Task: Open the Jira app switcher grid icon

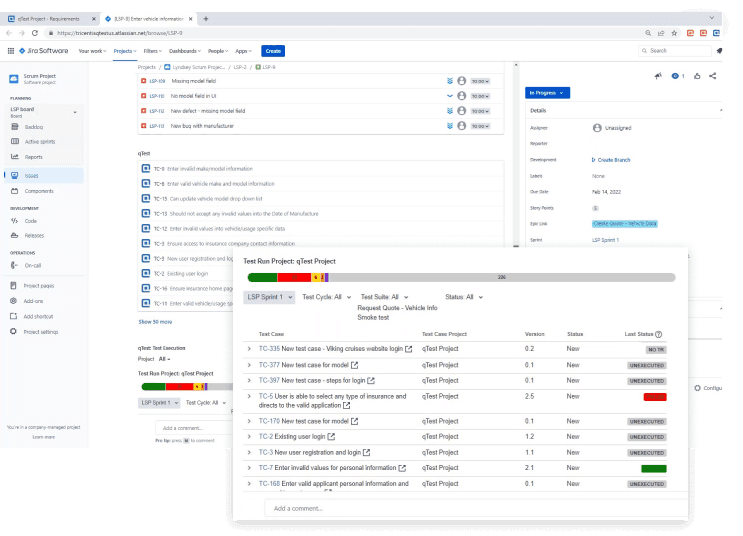Action: coord(11,50)
